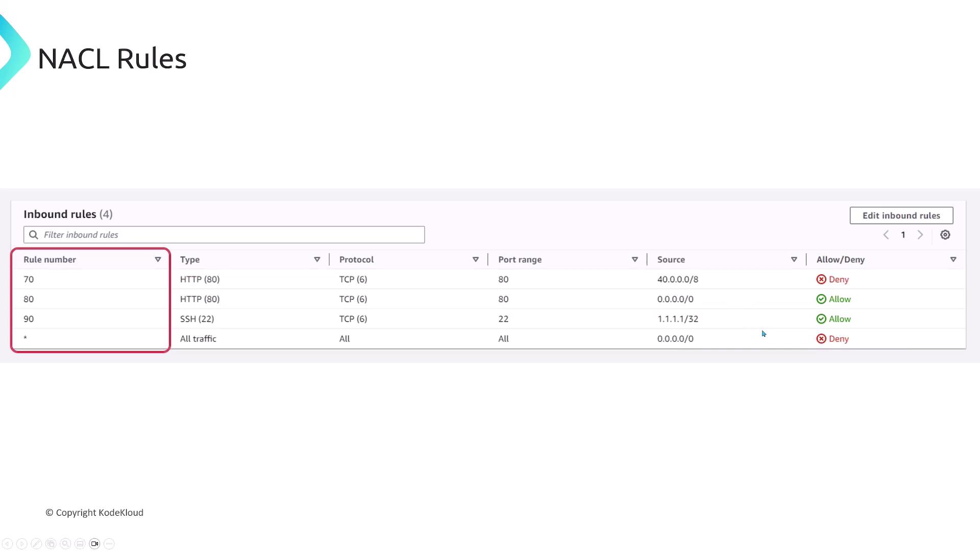Click the Filter inbound rules field

click(x=225, y=235)
